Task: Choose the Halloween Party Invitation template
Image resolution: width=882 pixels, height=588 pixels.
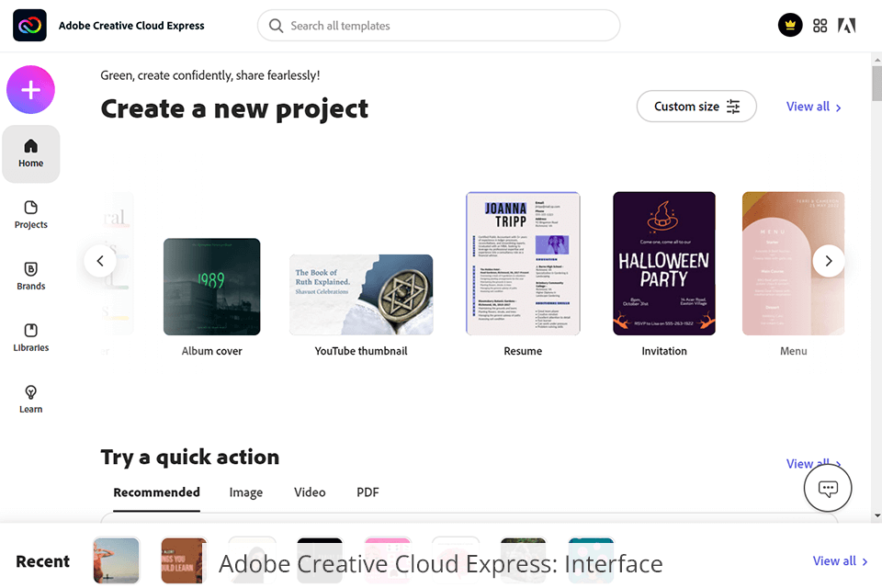Action: [664, 264]
